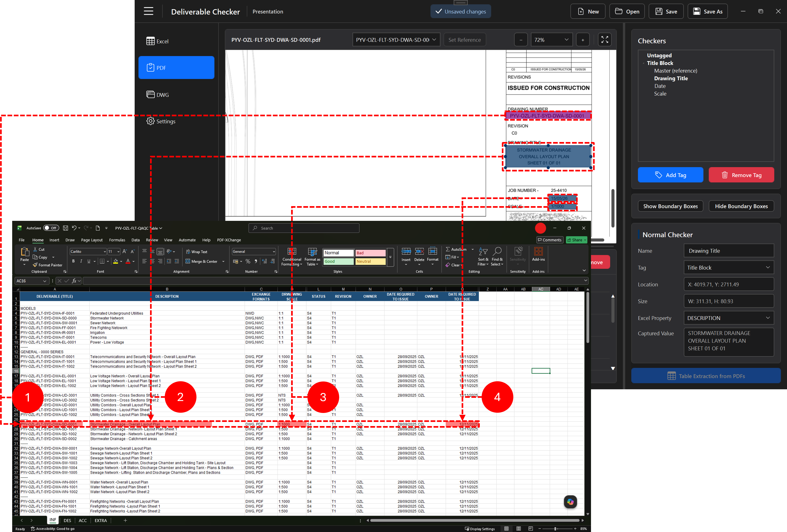
Task: Click the Fill Color highlight icon
Action: click(116, 261)
